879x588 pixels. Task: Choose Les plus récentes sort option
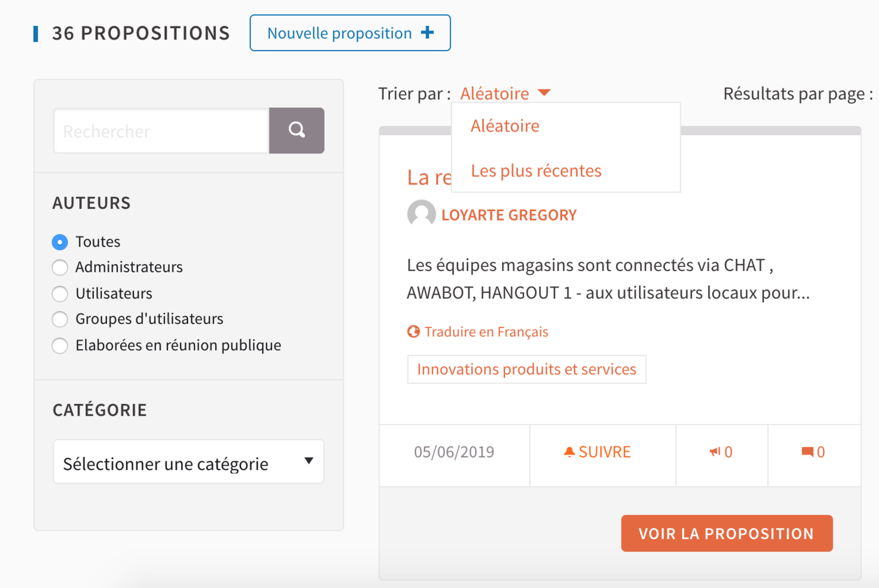[x=536, y=171]
